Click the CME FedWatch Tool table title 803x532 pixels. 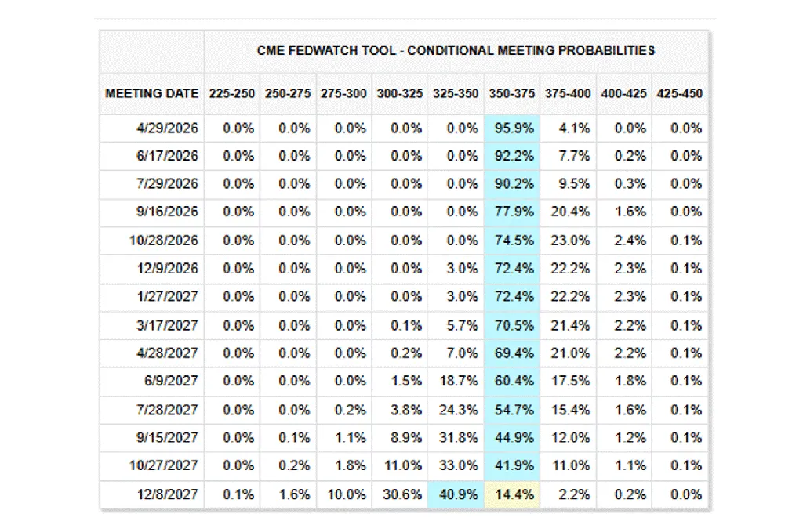(x=456, y=50)
